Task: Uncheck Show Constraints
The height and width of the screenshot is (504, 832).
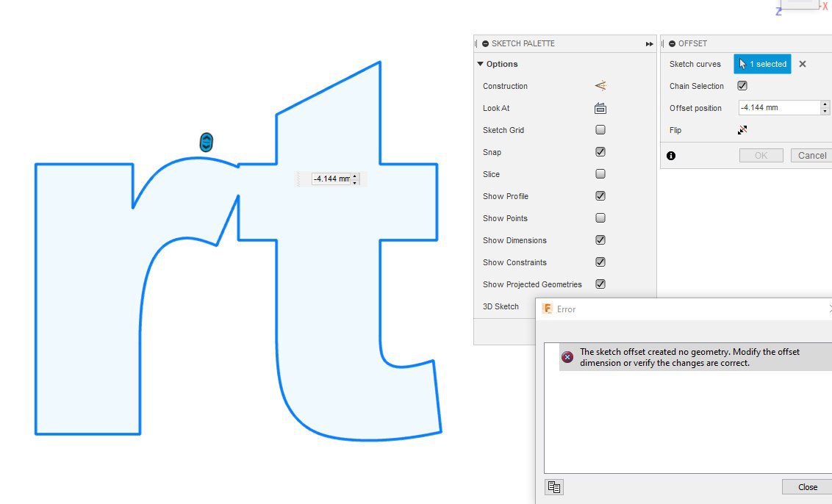Action: [x=600, y=262]
